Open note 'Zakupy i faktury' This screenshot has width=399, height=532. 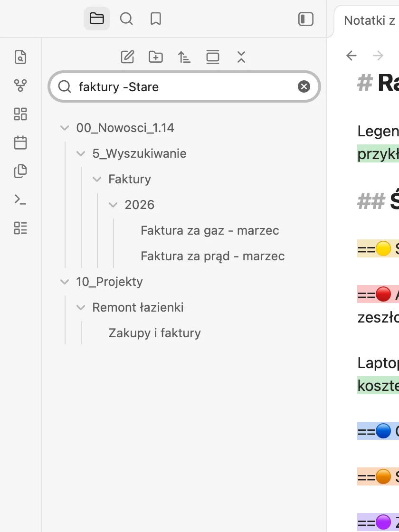click(155, 333)
